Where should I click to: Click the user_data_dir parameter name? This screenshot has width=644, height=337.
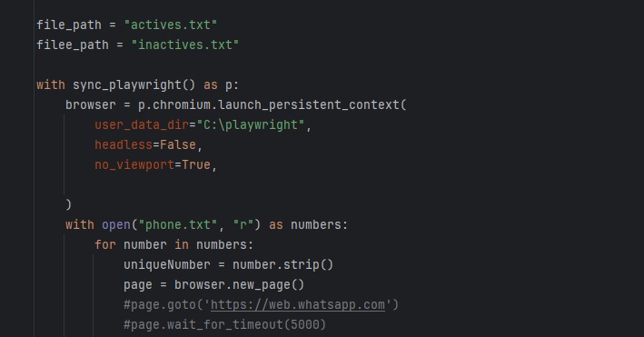[142, 124]
